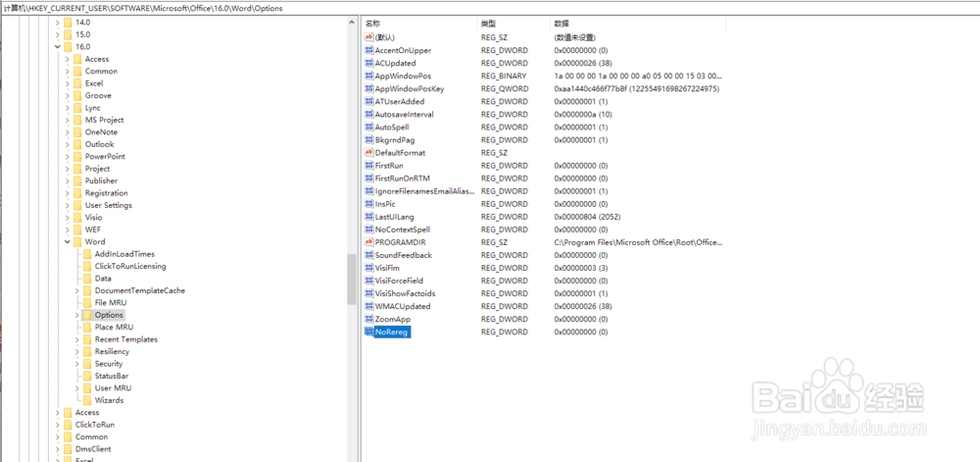Select the AppWindowPosKey value name
Screen dimensions: 980x462
coord(410,89)
